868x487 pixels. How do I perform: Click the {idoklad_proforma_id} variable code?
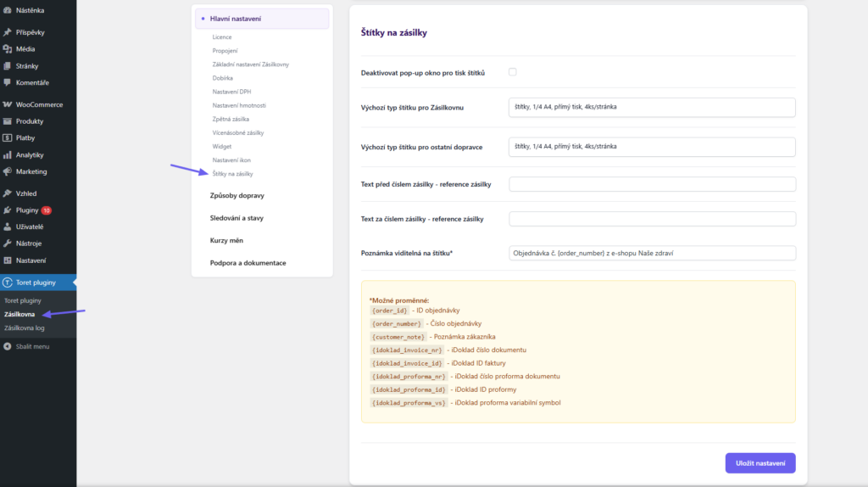pos(409,389)
